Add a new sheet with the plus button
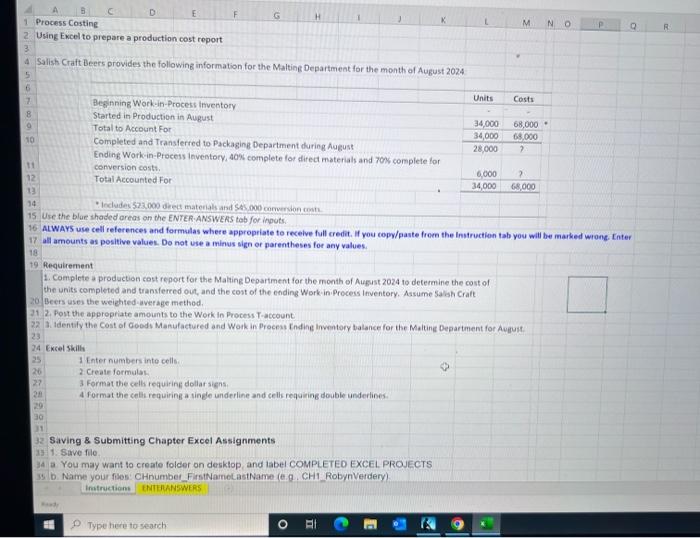The image size is (700, 538). tap(229, 489)
